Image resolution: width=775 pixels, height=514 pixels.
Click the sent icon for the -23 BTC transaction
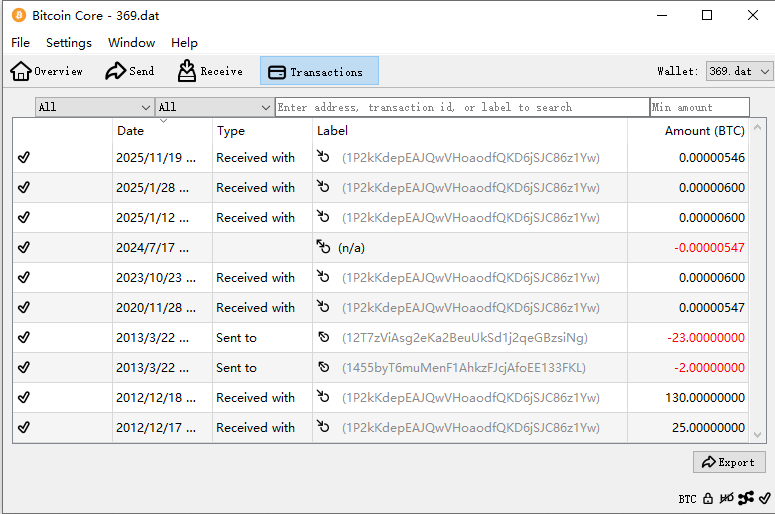(x=323, y=337)
